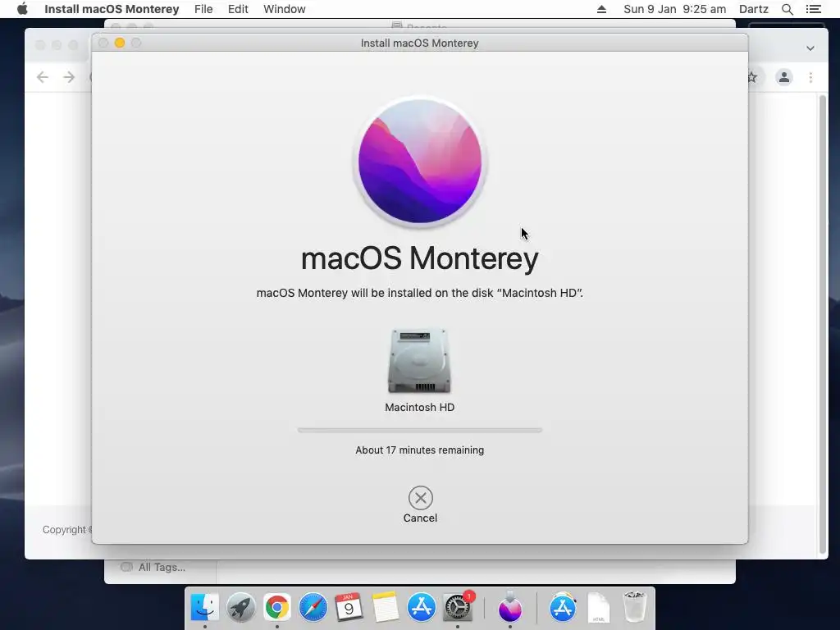
Task: Open the Applications folder in the Dock
Action: click(x=563, y=607)
